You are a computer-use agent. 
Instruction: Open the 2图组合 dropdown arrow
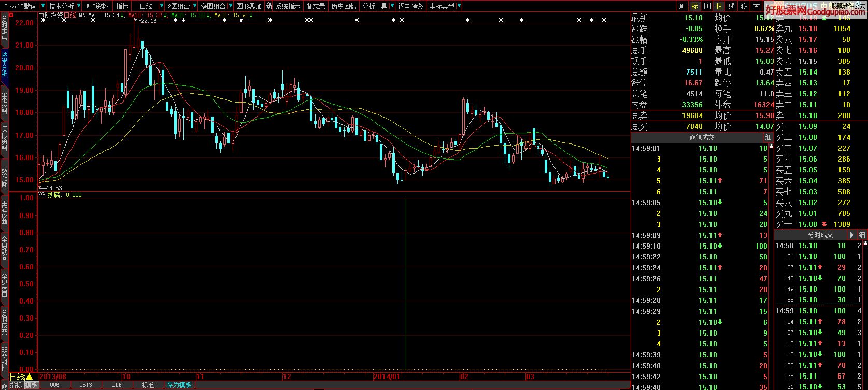coord(194,6)
